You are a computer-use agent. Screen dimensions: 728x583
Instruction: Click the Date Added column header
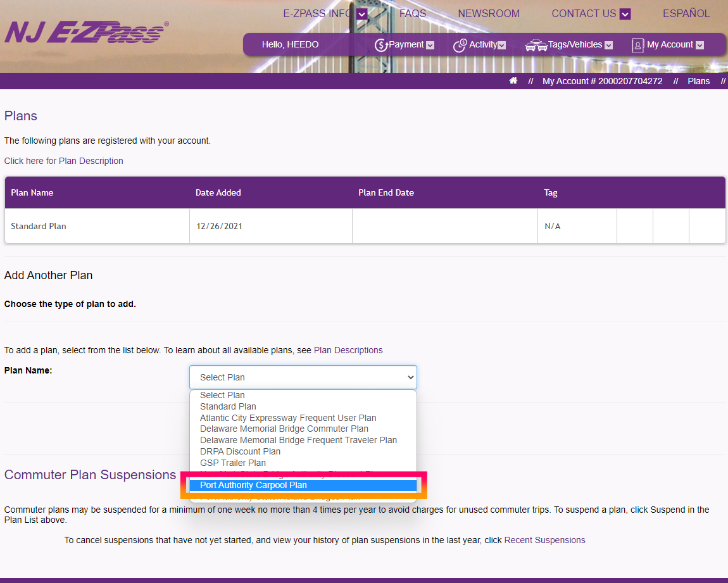tap(218, 192)
